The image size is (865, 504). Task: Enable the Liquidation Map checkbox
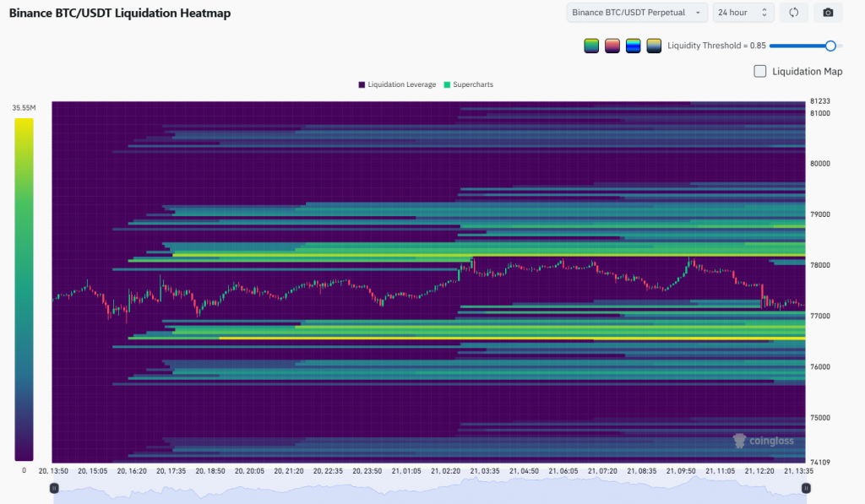point(760,71)
